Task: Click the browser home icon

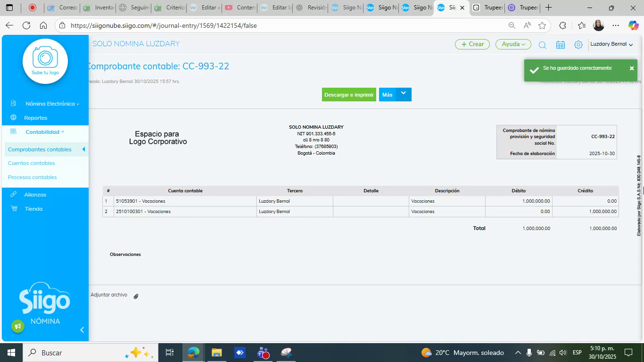Action: pyautogui.click(x=43, y=25)
